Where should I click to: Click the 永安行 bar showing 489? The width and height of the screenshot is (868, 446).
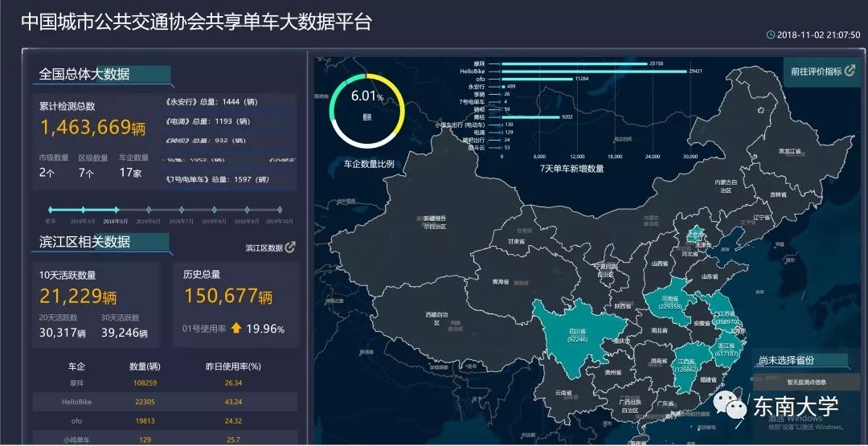(502, 87)
